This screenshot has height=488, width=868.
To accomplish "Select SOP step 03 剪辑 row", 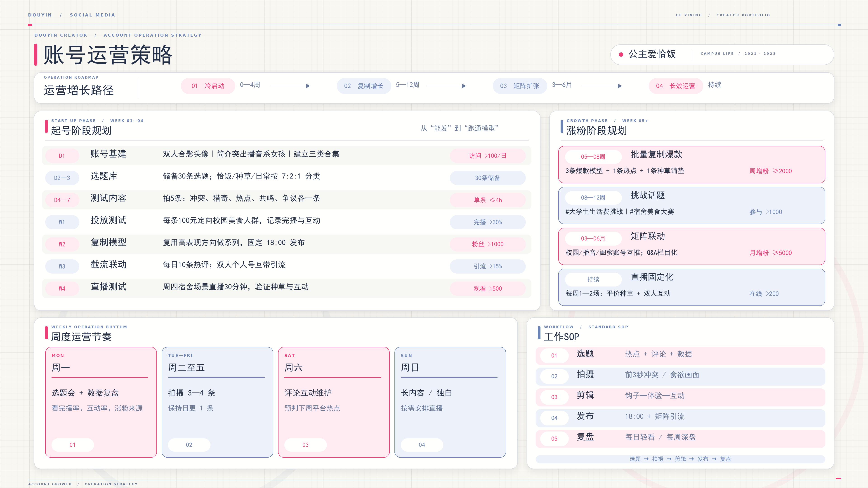I will 680,397.
